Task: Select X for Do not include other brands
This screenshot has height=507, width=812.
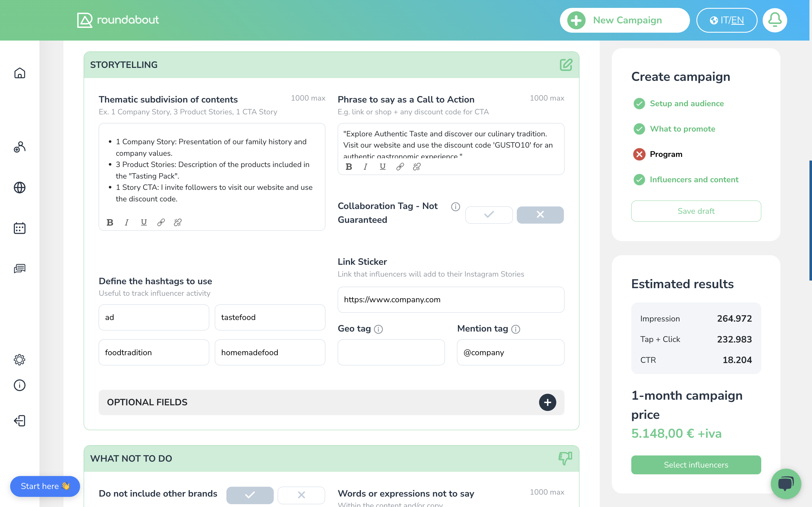Action: point(301,495)
